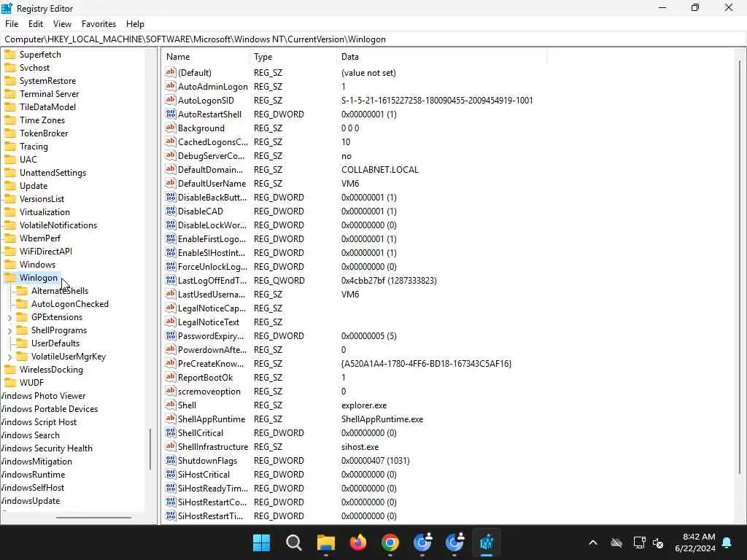Viewport: 747px width, 560px height.
Task: Select the ShellInfrastructure value name
Action: (212, 447)
